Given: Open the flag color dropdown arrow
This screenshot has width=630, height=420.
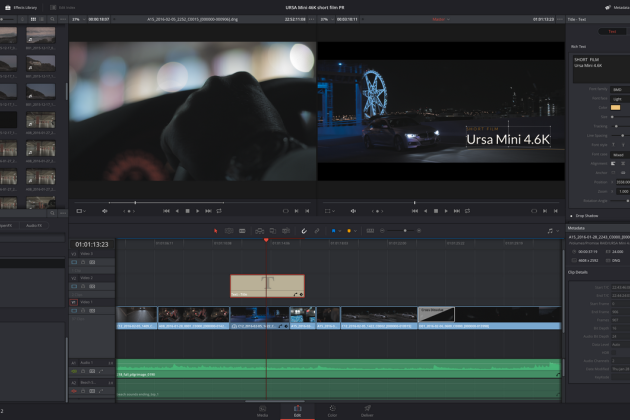Looking at the screenshot, I should 340,231.
